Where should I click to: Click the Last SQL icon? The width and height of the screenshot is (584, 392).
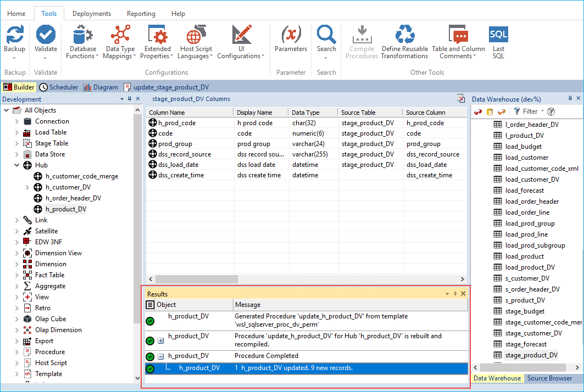(x=498, y=35)
